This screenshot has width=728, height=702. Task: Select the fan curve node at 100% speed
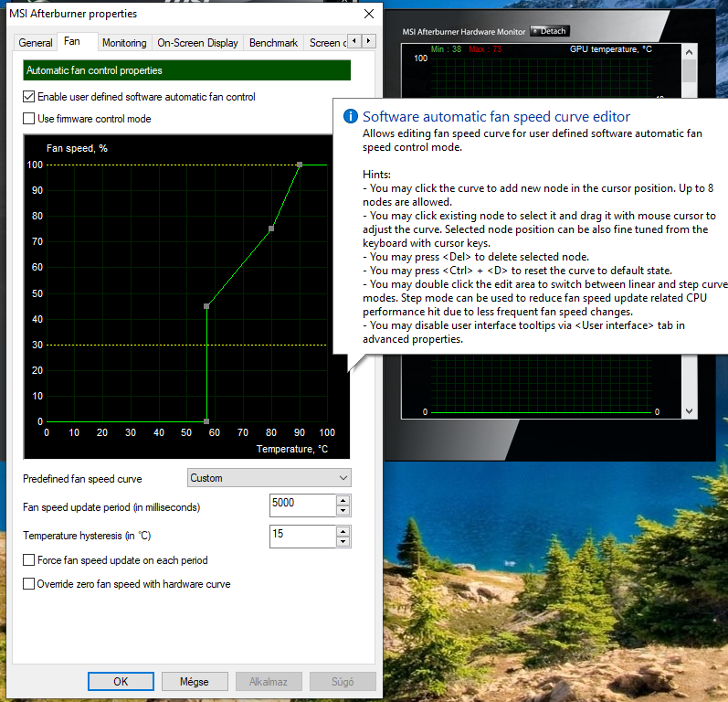tap(300, 165)
